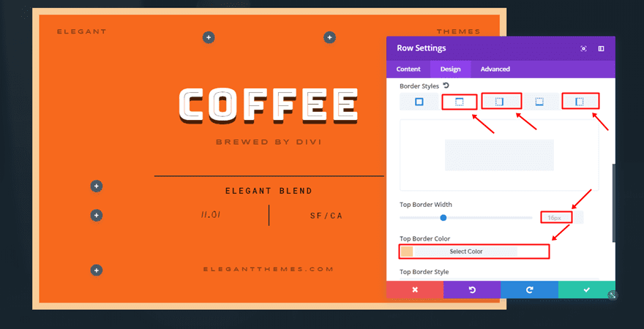The height and width of the screenshot is (329, 644).
Task: Click the expand modal fullscreen icon
Action: 583,48
